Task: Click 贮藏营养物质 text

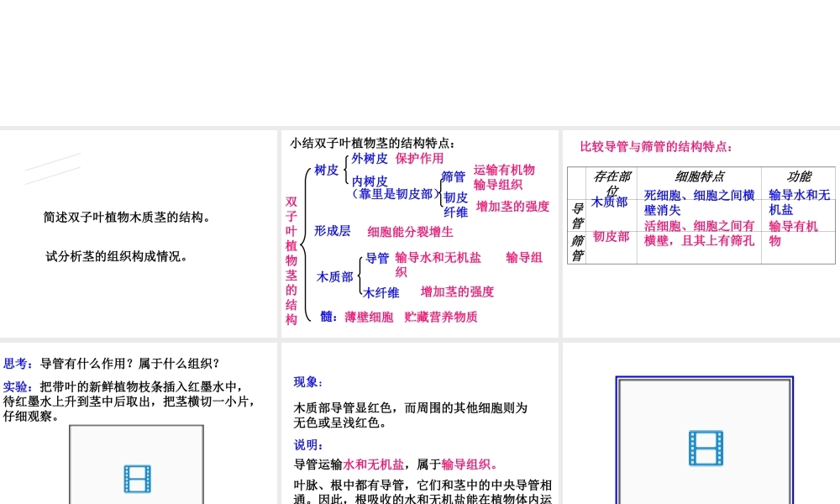Action: (441, 317)
